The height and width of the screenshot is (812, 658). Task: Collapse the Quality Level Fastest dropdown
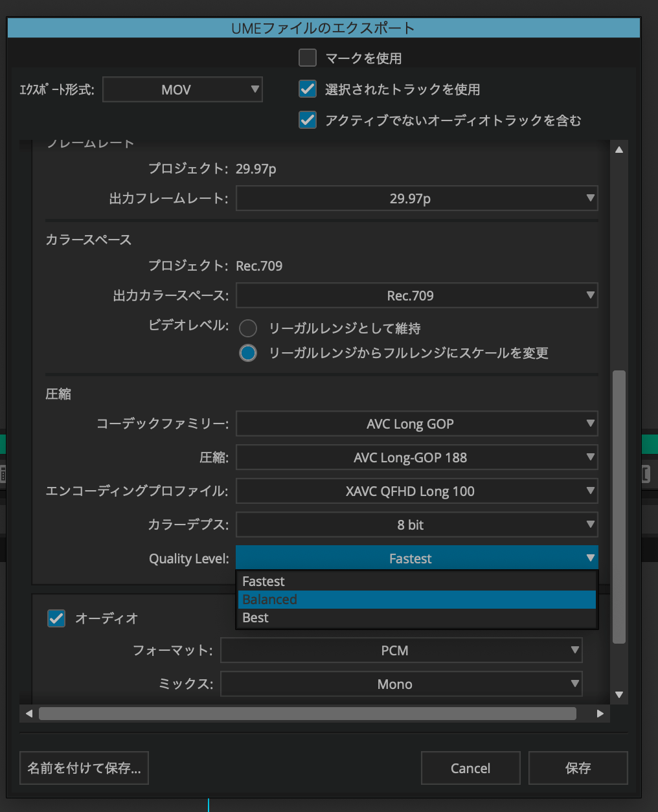point(416,558)
